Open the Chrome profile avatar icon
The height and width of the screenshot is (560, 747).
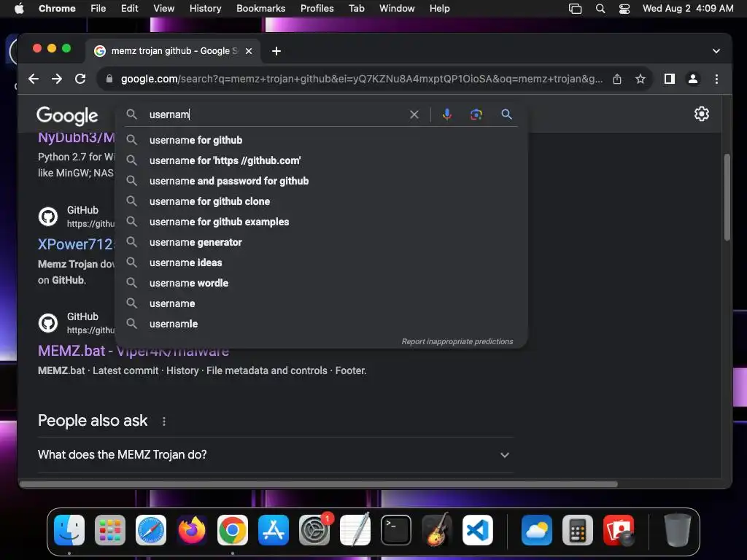click(x=693, y=79)
